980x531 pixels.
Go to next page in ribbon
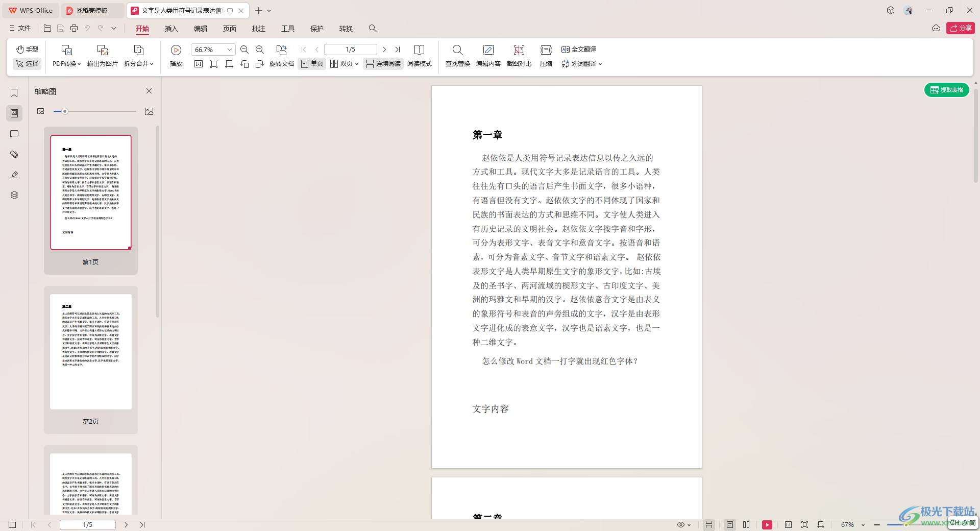pos(384,50)
